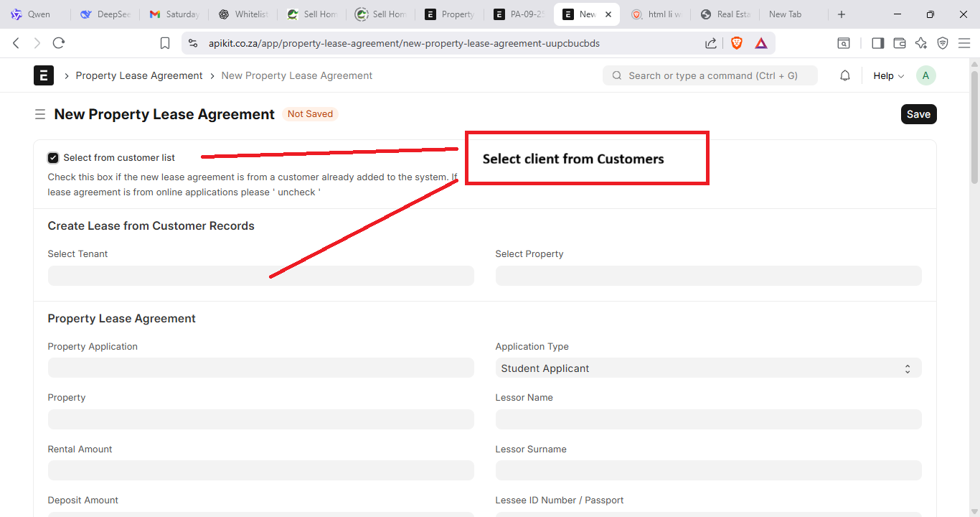This screenshot has height=517, width=980.
Task: Bookmark this page icon
Action: pos(165,43)
